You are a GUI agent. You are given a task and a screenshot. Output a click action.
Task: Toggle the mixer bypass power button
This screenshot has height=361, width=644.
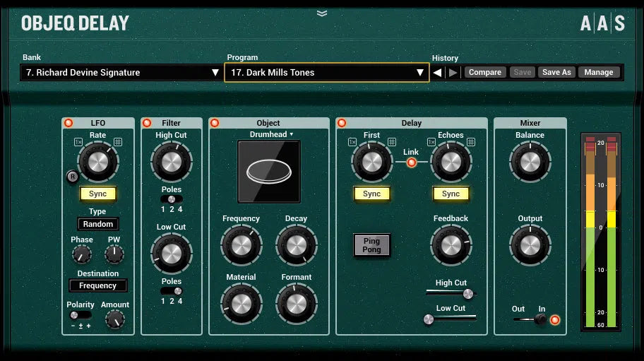(554, 319)
